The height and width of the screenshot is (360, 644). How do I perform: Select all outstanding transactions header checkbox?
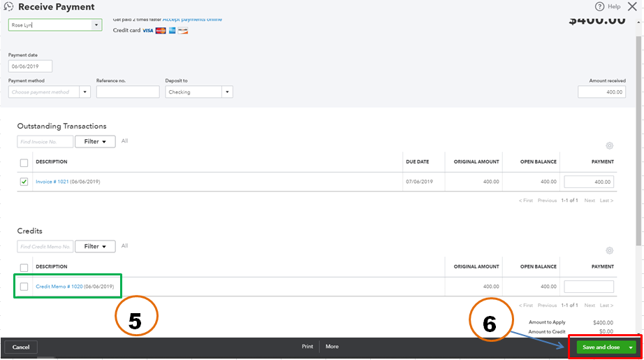(24, 163)
